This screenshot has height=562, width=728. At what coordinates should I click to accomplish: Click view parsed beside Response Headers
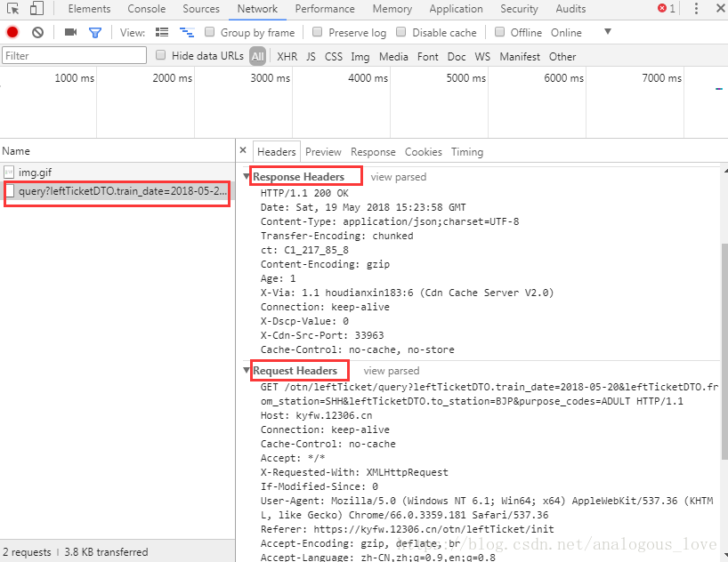click(x=399, y=177)
